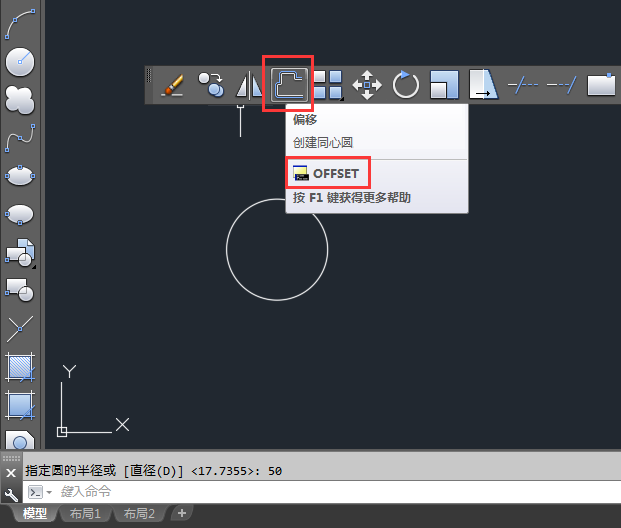Screen dimensions: 621x528
Task: Select the Ellipse tool
Action: [20, 176]
